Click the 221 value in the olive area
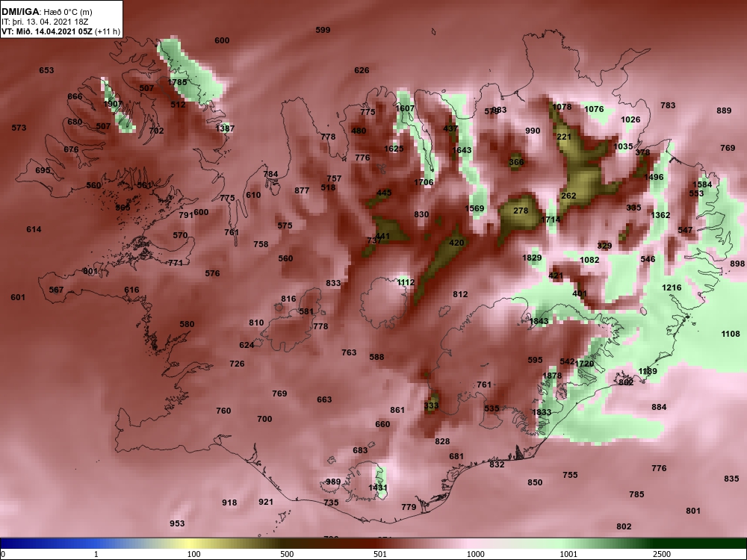747x560 pixels. (x=564, y=137)
